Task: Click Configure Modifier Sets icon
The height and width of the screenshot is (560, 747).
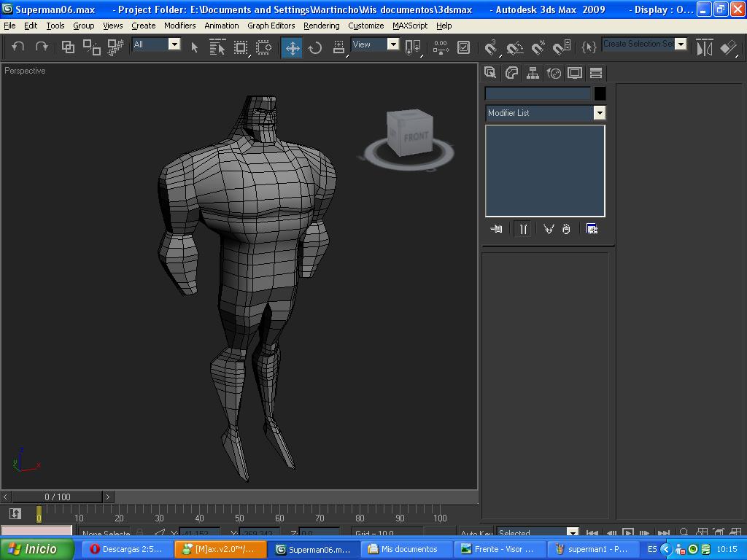Action: pyautogui.click(x=592, y=229)
